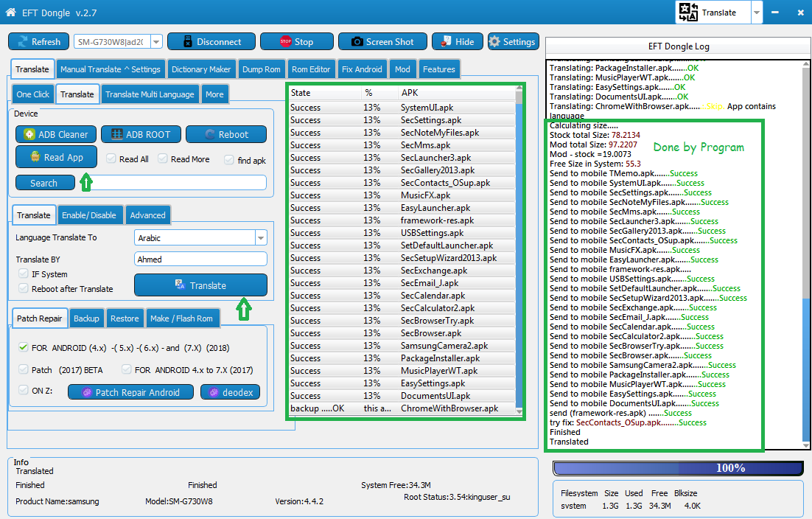Select the Mod tab
The height and width of the screenshot is (519, 812).
(402, 69)
